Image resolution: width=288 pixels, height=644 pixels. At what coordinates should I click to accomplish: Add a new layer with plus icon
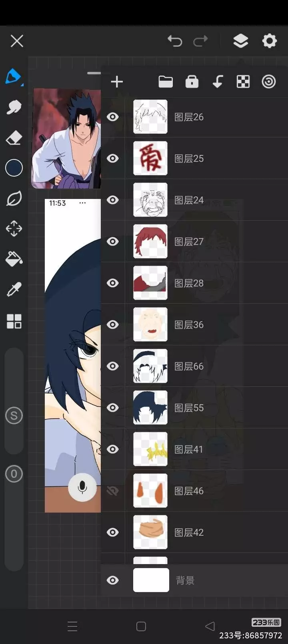(117, 82)
